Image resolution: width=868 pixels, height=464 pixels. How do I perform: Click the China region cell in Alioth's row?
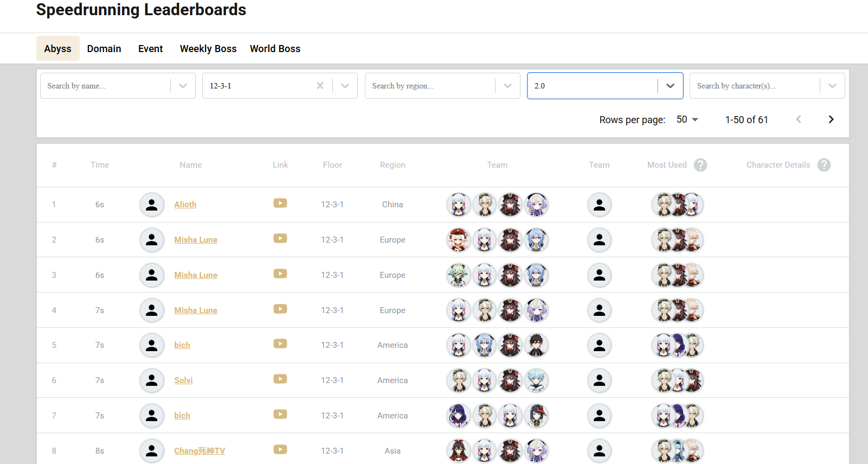tap(393, 205)
